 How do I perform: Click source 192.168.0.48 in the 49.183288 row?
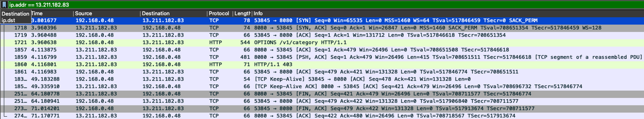[95, 79]
